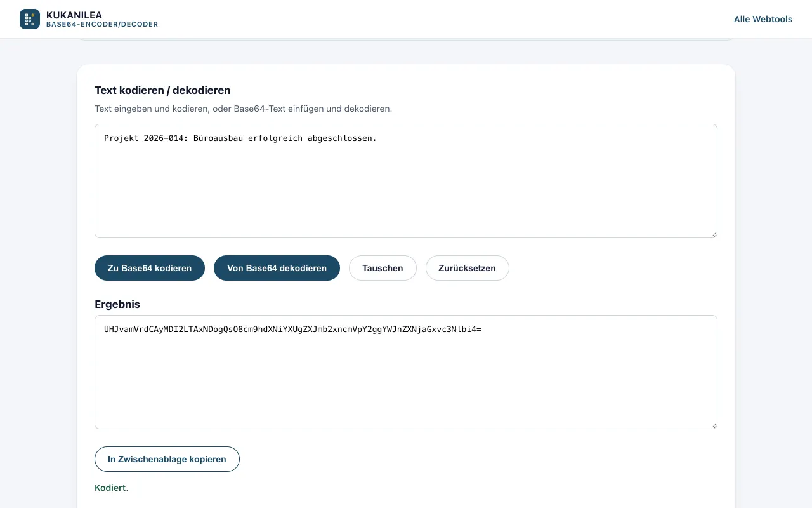Reset the form with Zurücksetzen
The height and width of the screenshot is (508, 812).
467,268
